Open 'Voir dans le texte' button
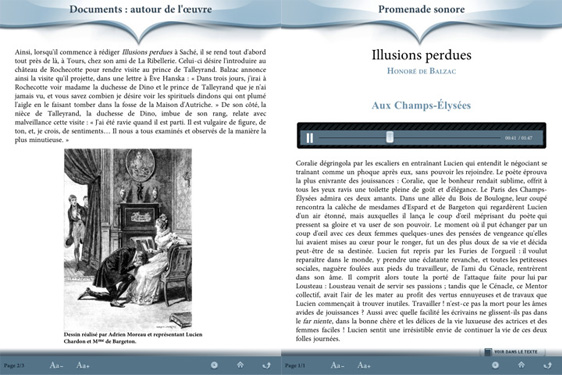The width and height of the screenshot is (562, 375). coord(512,352)
